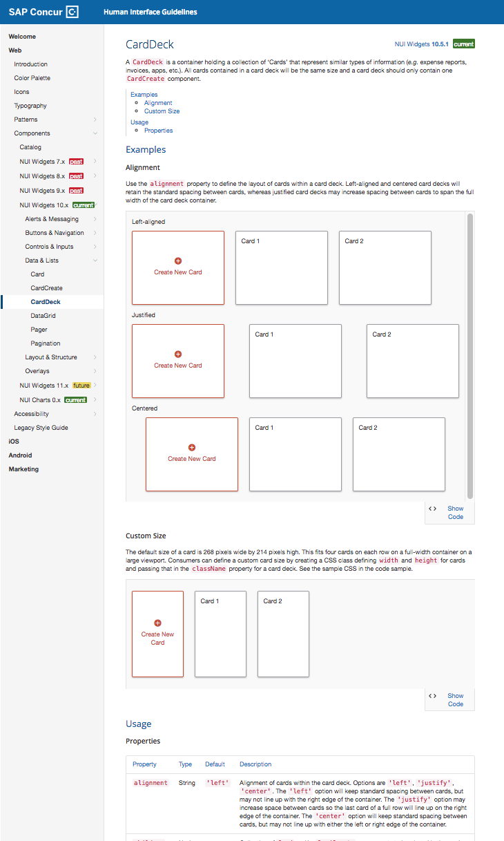
Task: Jump to Properties via contents link
Action: tap(158, 131)
